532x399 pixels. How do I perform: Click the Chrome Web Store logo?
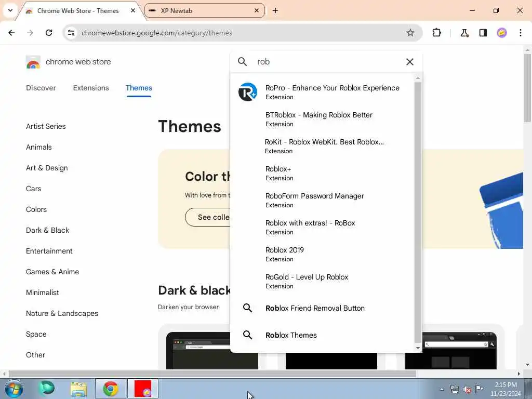pyautogui.click(x=33, y=62)
